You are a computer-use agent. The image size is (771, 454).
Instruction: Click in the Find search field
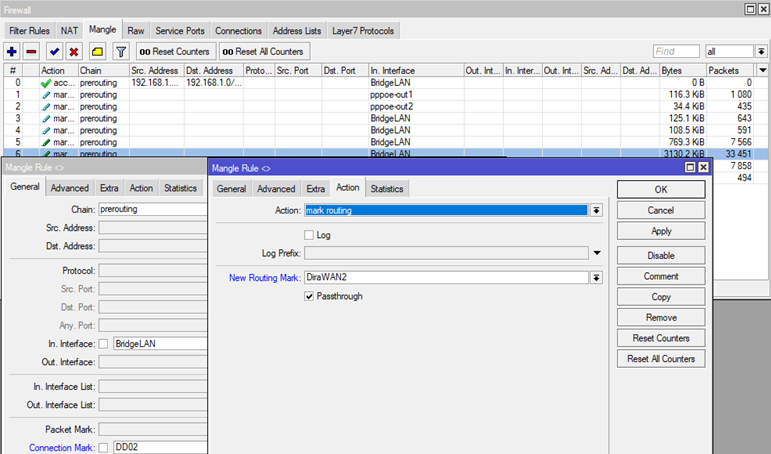[x=676, y=51]
